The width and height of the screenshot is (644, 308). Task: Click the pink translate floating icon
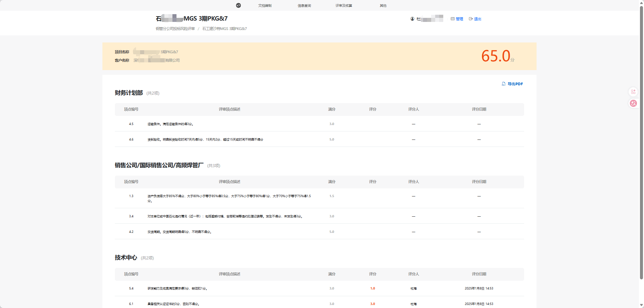633,103
